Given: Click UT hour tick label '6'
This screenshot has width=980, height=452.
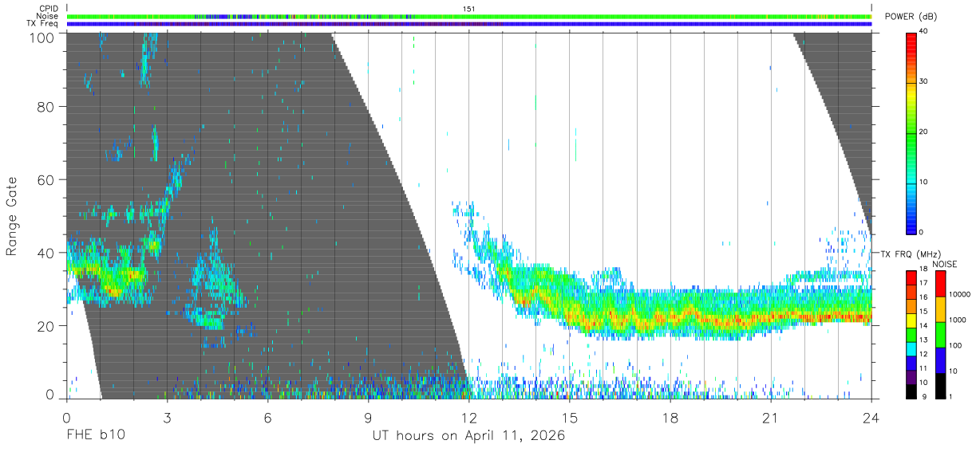Looking at the screenshot, I should click(x=267, y=417).
